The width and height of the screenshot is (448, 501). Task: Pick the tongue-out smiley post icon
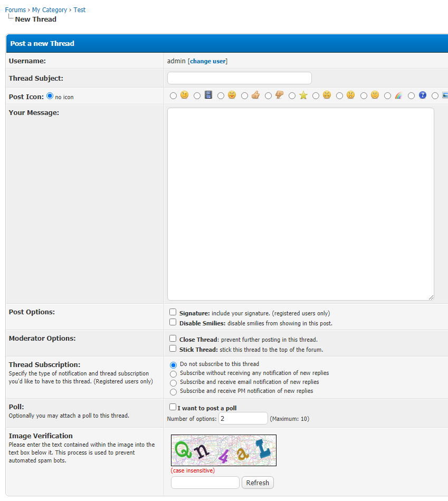tap(221, 96)
